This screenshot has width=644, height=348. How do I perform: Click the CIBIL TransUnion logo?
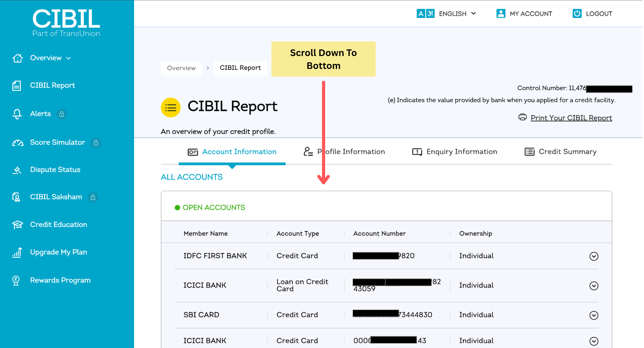click(x=66, y=22)
